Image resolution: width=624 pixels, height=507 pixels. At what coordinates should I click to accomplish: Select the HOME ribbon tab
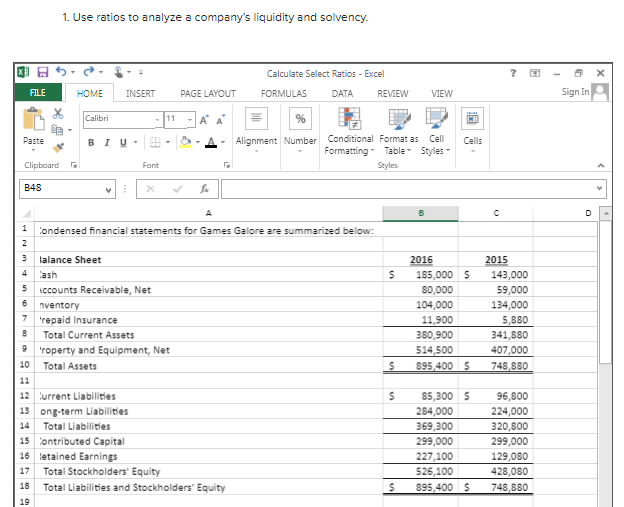click(90, 94)
